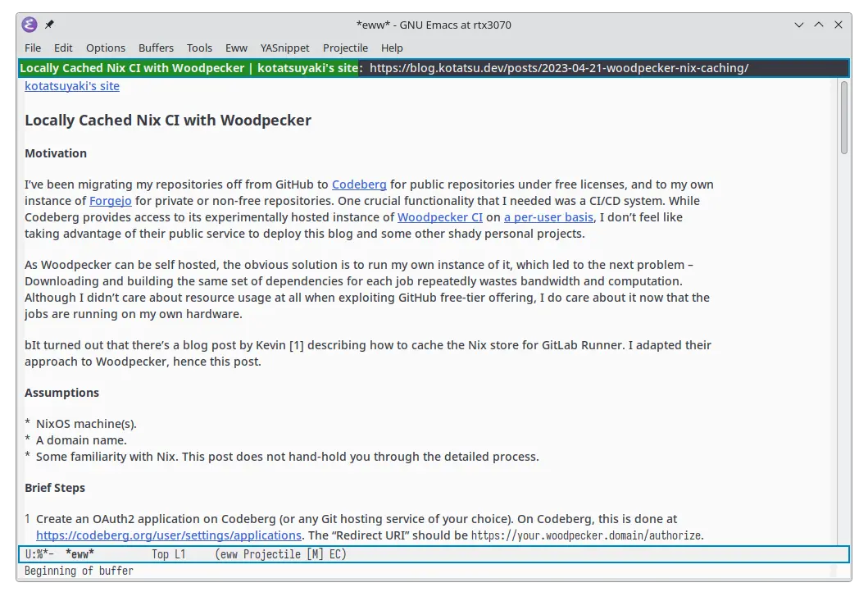Expand the Buffers menu

156,48
